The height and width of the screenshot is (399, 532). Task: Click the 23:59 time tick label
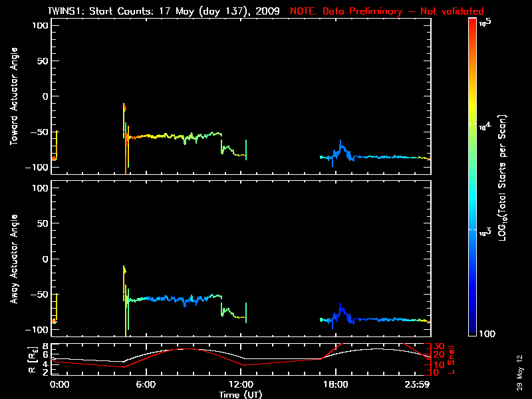(x=418, y=384)
